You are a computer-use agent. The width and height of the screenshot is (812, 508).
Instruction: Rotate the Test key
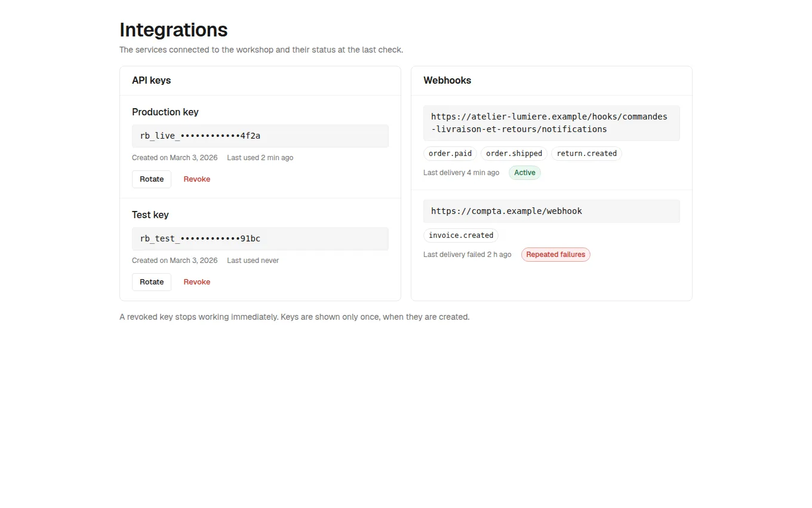(152, 282)
